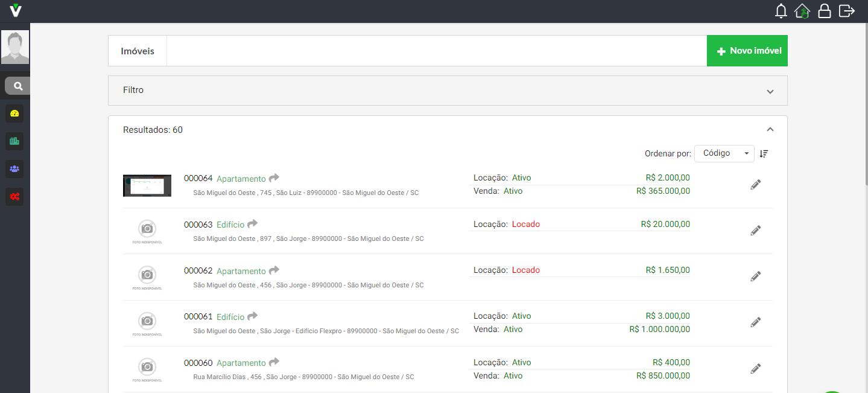This screenshot has height=393, width=868.
Task: Click the "Rua Marcílio Dias, 456" address
Action: click(304, 377)
